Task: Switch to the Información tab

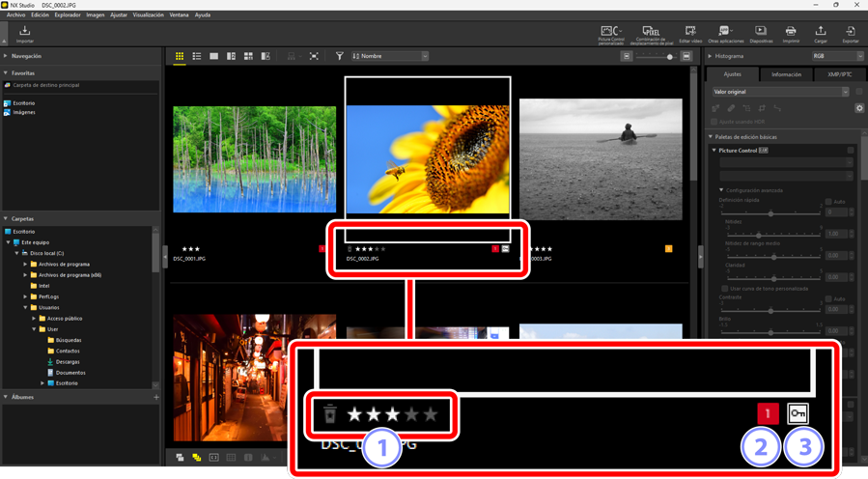Action: 786,74
